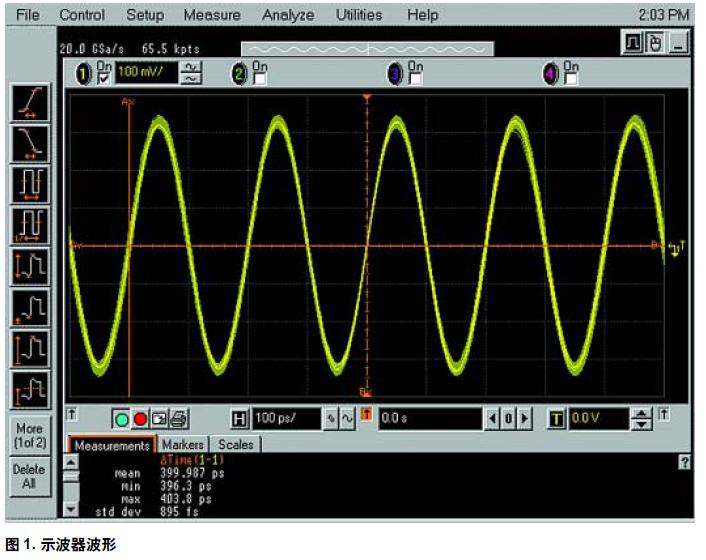The width and height of the screenshot is (706, 560).
Task: Click the Delete All button
Action: [29, 476]
